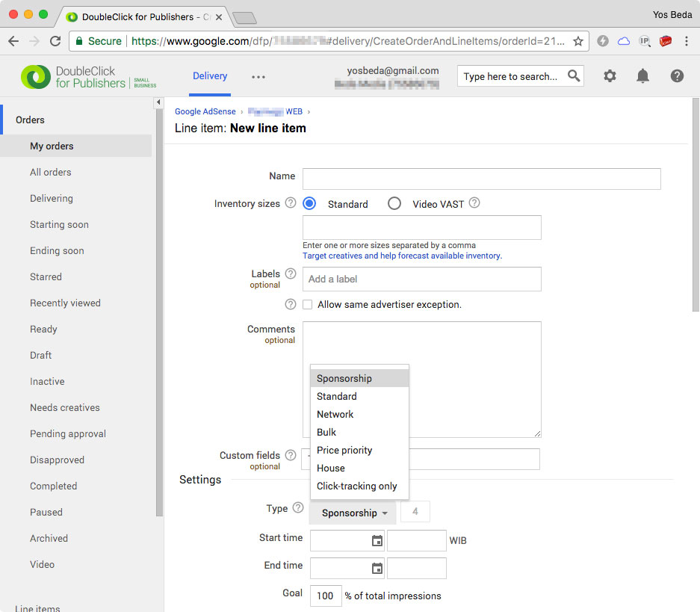Open a new browser tab
The width and height of the screenshot is (700, 612).
(244, 18)
